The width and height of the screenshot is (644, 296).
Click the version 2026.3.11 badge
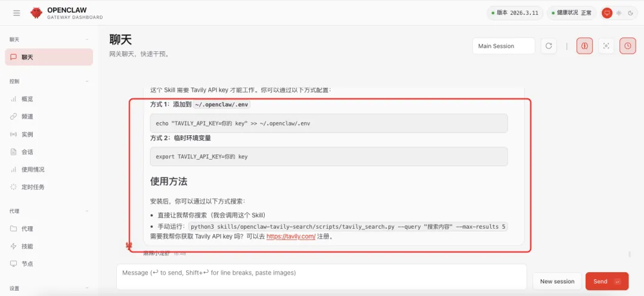pyautogui.click(x=515, y=13)
